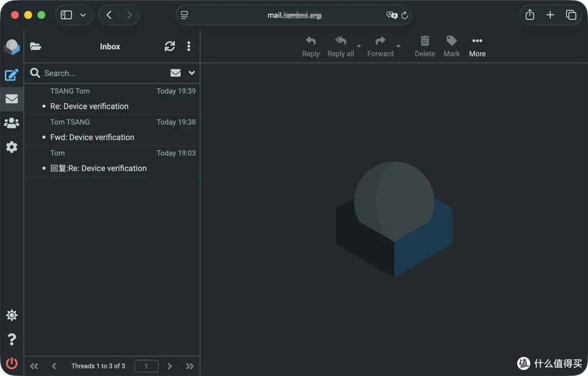Go to the next page of threads
The width and height of the screenshot is (588, 376).
coord(169,366)
